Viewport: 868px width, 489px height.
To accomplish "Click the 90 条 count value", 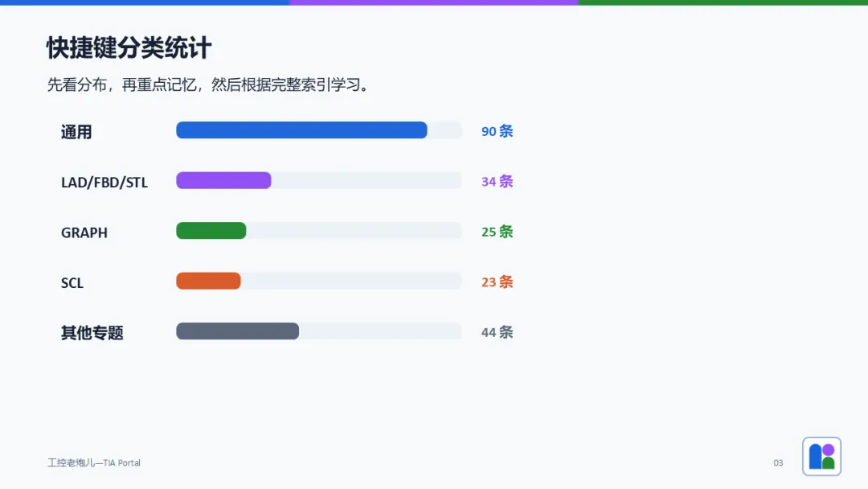I will pyautogui.click(x=497, y=131).
